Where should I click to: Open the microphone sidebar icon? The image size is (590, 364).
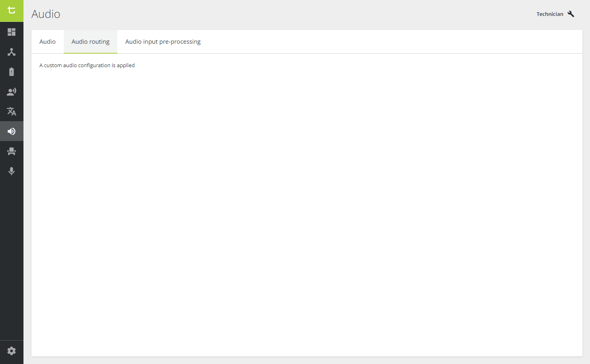pos(12,171)
